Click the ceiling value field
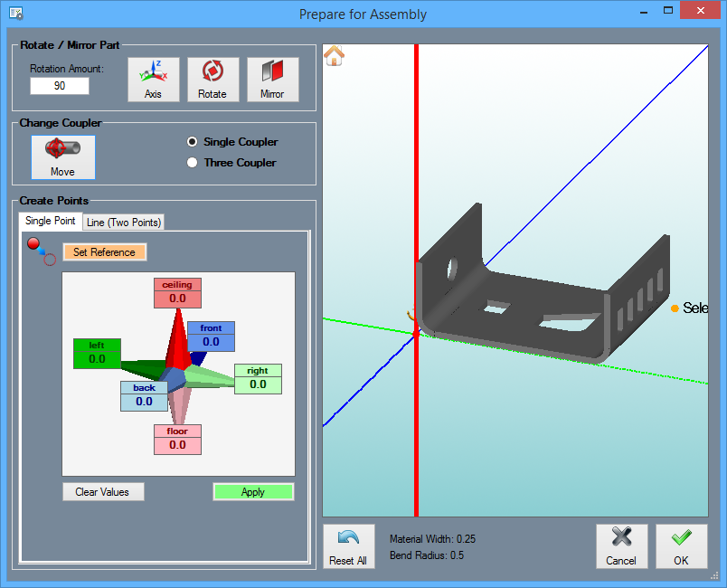The width and height of the screenshot is (727, 588). 177,299
